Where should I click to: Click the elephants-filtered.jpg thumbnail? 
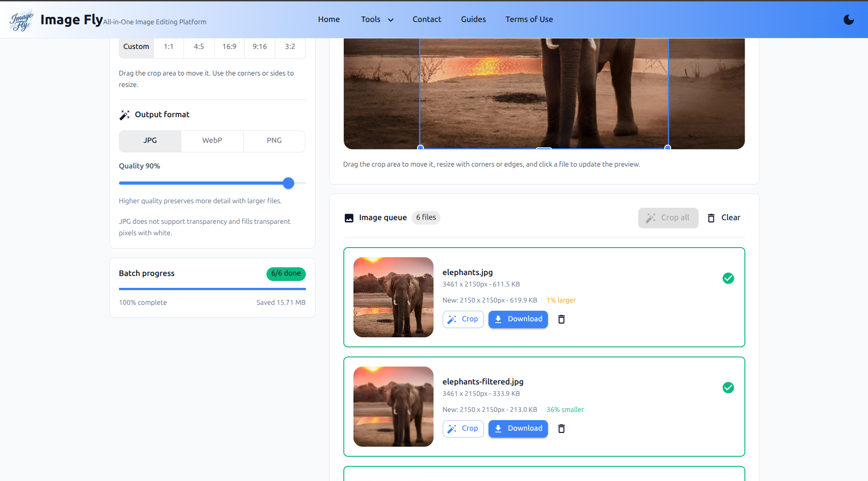click(x=393, y=406)
